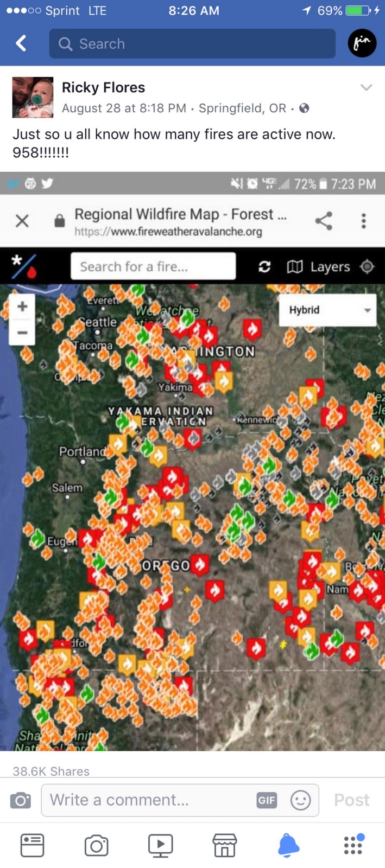Open the Hybrid map type dropdown
This screenshot has width=385, height=868.
click(x=327, y=310)
